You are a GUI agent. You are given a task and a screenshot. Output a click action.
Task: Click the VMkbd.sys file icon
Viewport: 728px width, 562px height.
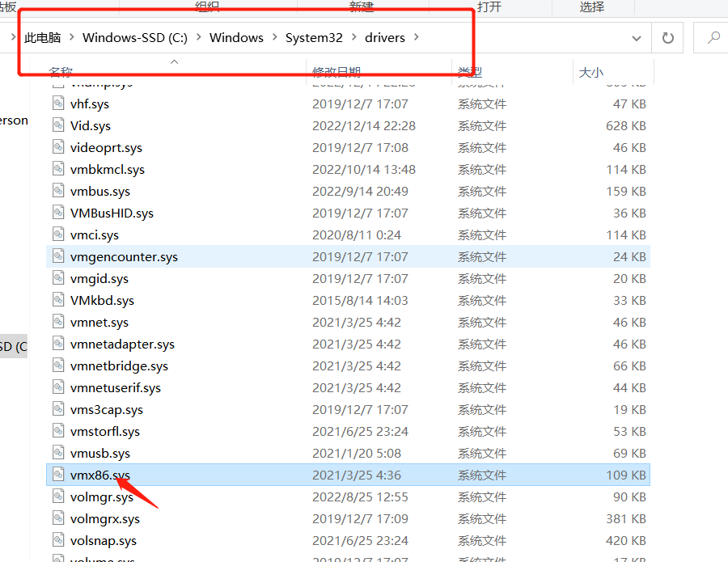(58, 299)
